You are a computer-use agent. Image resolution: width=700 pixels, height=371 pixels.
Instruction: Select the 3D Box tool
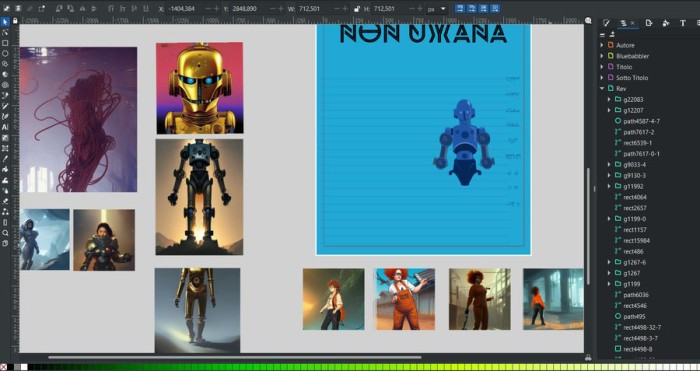click(x=5, y=74)
